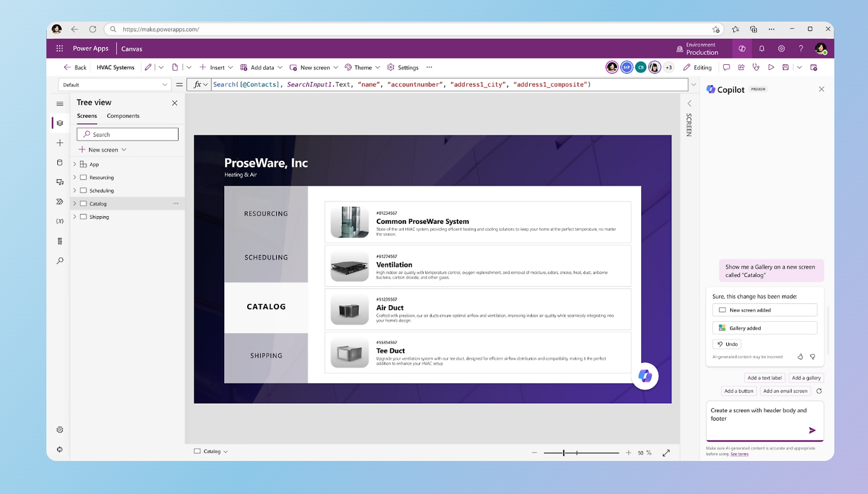Open Power Automate pane in left rail
Screen dimensions: 868x494
point(60,202)
